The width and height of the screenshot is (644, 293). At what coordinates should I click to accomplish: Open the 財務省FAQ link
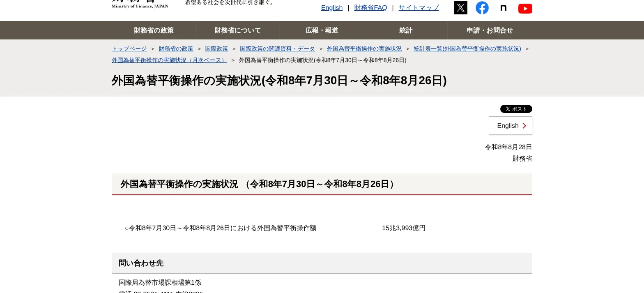pyautogui.click(x=370, y=8)
